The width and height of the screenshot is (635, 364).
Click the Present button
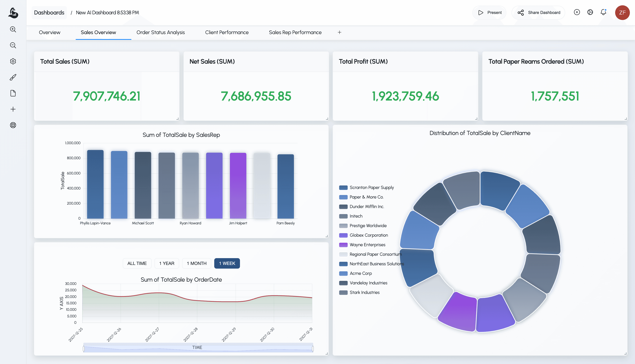pos(490,12)
